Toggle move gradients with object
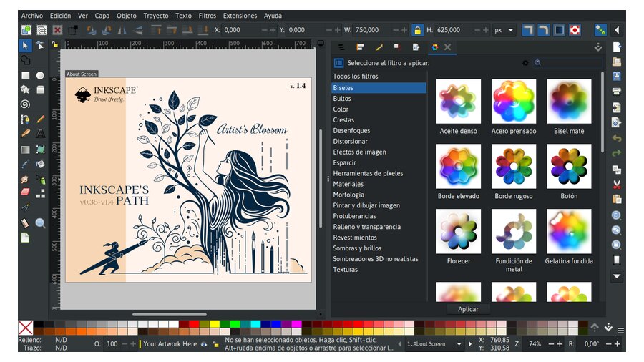Viewport: 644px width, 362px height. pos(559,30)
